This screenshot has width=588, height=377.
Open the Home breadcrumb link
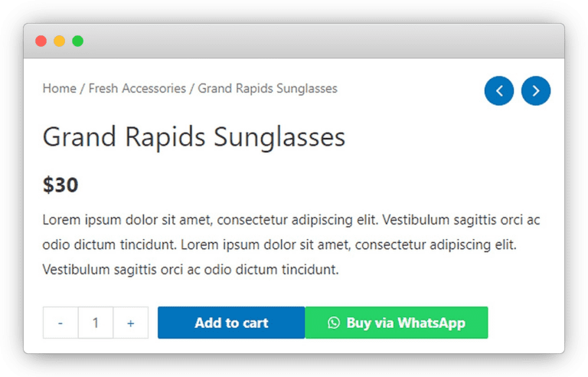point(59,89)
